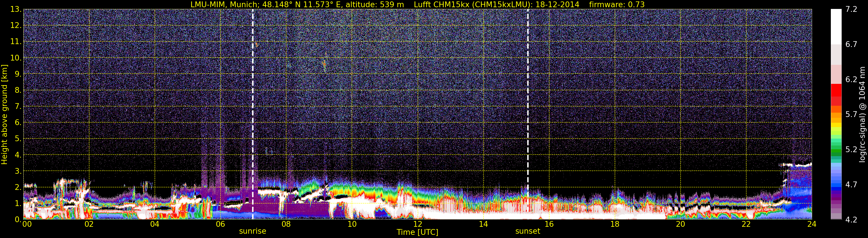This screenshot has width=868, height=238.
Task: Click the colorbar value '4.7'
Action: (851, 185)
